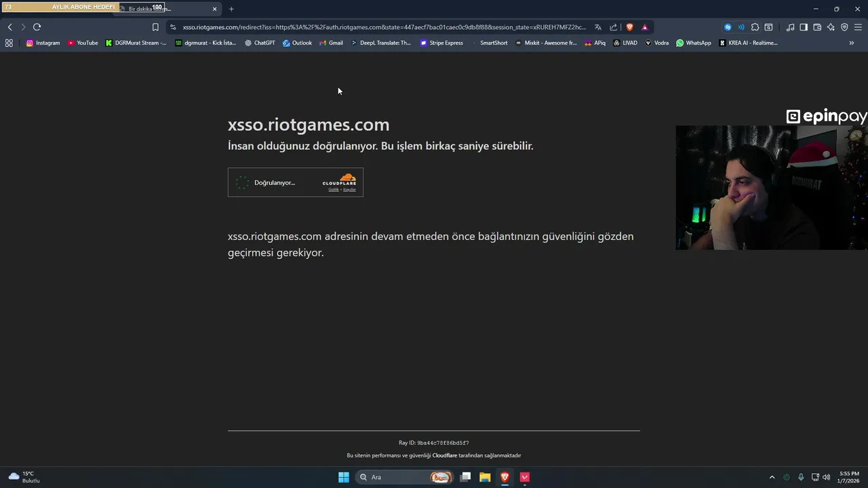Open Brave browser taskbar icon
Image resolution: width=868 pixels, height=488 pixels.
505,477
